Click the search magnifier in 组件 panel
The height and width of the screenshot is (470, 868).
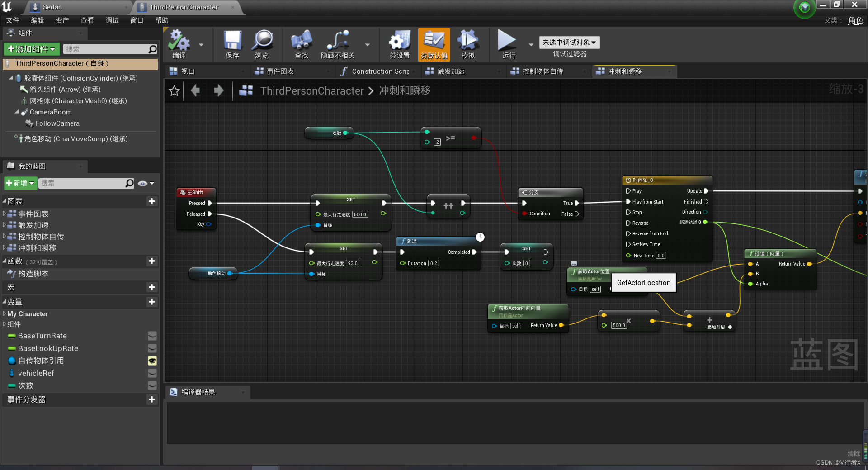[x=153, y=49]
